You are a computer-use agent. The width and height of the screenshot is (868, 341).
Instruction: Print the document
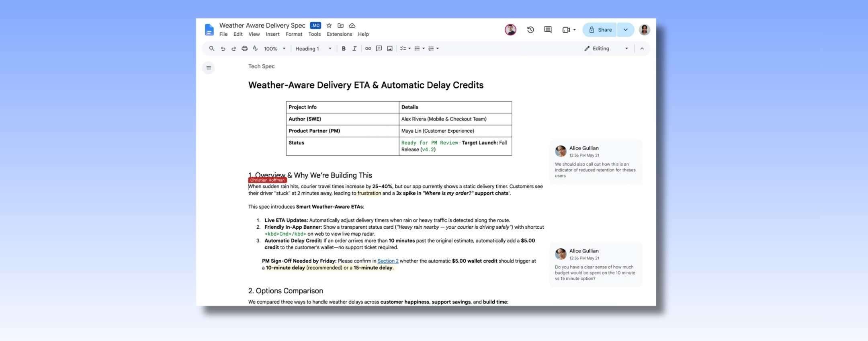pyautogui.click(x=244, y=49)
